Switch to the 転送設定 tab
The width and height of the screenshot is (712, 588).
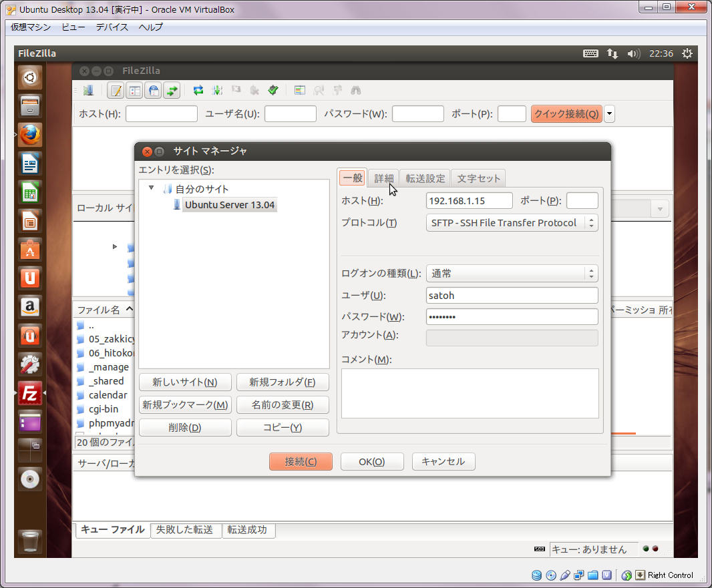tap(425, 178)
